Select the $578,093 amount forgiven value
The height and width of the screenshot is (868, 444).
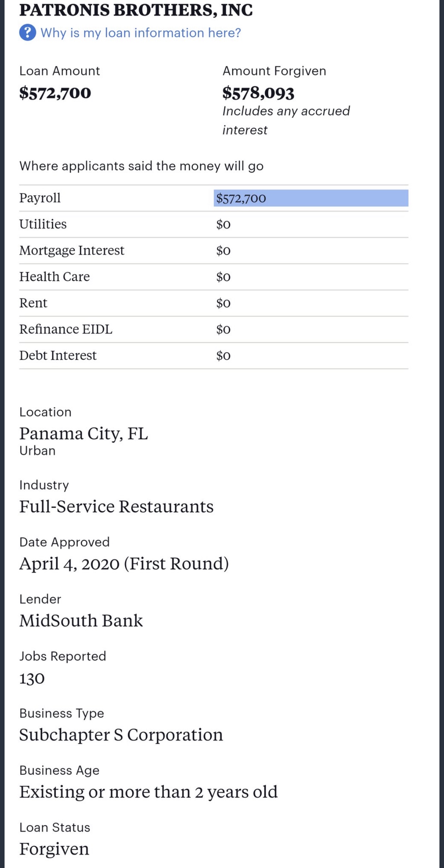tap(258, 93)
